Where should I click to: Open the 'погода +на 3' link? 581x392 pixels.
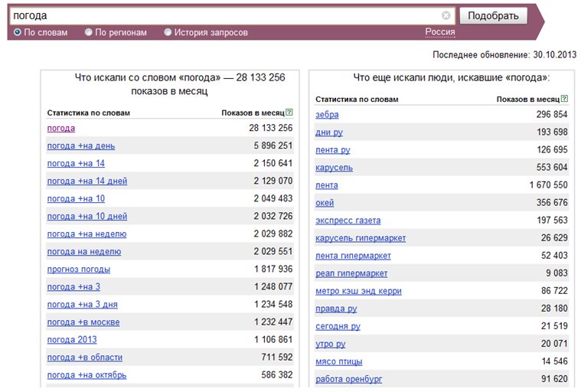pyautogui.click(x=73, y=287)
